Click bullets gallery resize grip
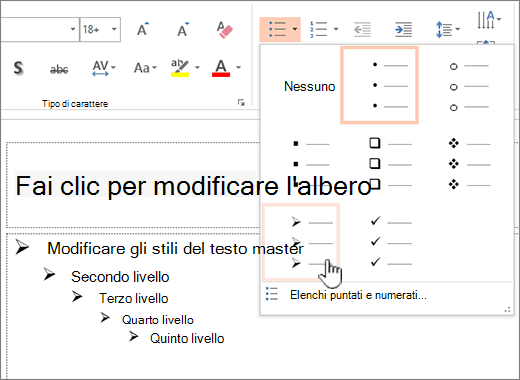520x380 pixels. click(508, 310)
